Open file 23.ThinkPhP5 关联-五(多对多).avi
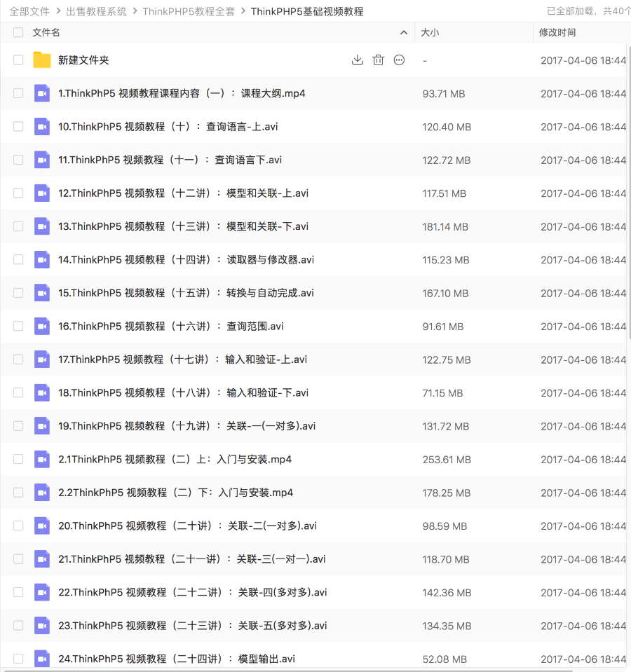The width and height of the screenshot is (631, 672). pyautogui.click(x=193, y=626)
